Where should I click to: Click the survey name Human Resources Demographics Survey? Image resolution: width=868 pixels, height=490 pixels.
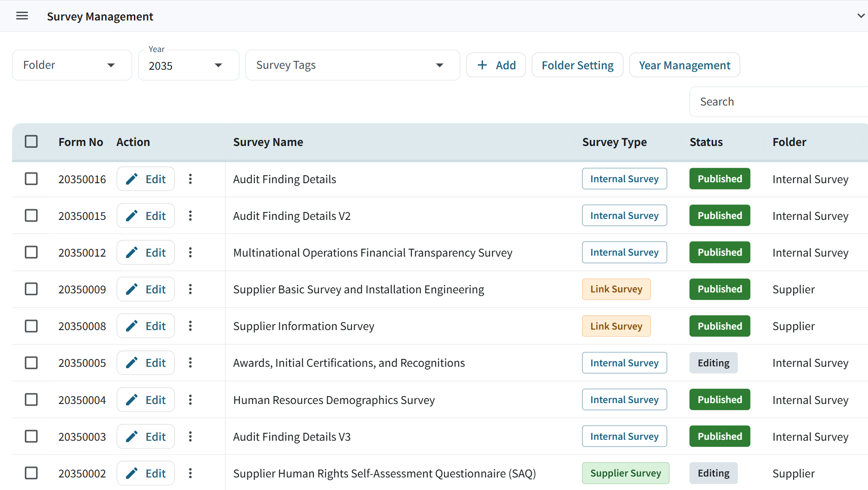click(334, 400)
